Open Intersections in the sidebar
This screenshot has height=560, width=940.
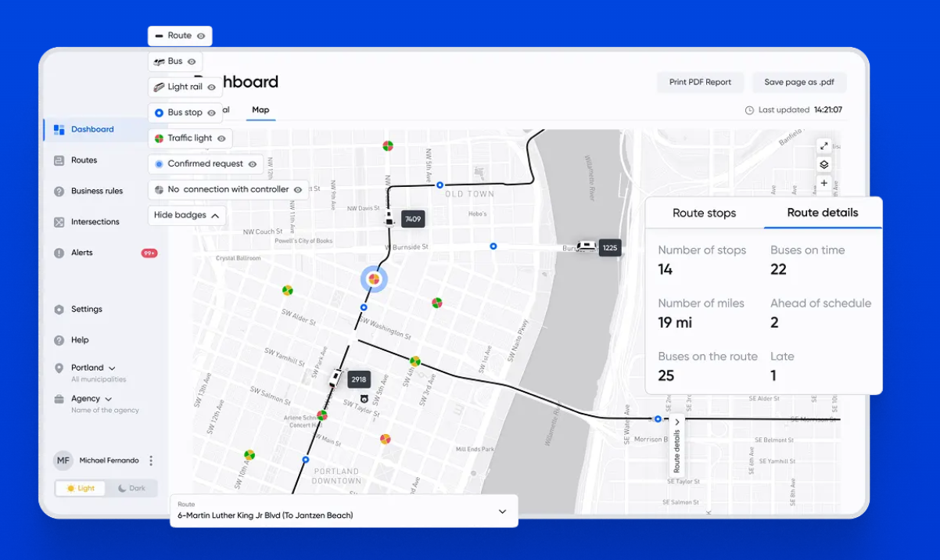pyautogui.click(x=95, y=222)
